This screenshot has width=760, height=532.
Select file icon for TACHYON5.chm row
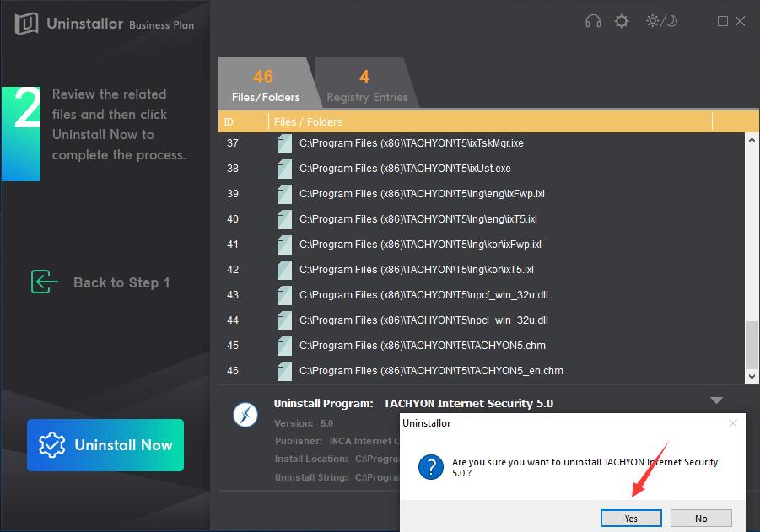tap(284, 346)
